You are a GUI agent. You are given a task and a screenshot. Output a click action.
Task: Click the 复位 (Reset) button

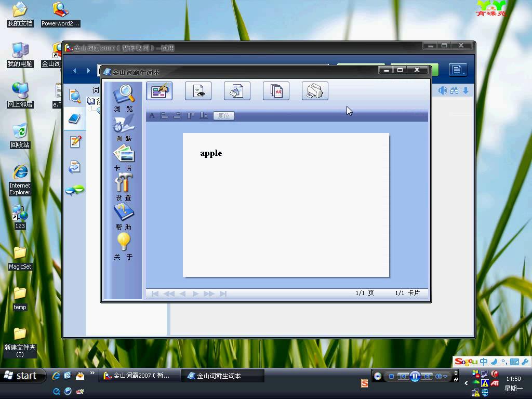(x=223, y=116)
